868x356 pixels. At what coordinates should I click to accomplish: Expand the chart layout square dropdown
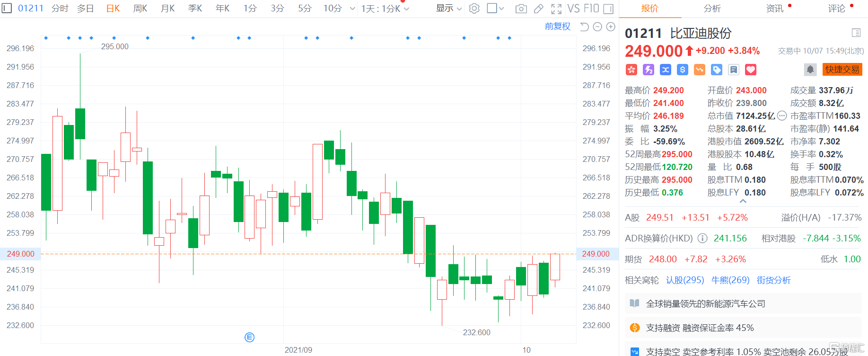tap(495, 9)
